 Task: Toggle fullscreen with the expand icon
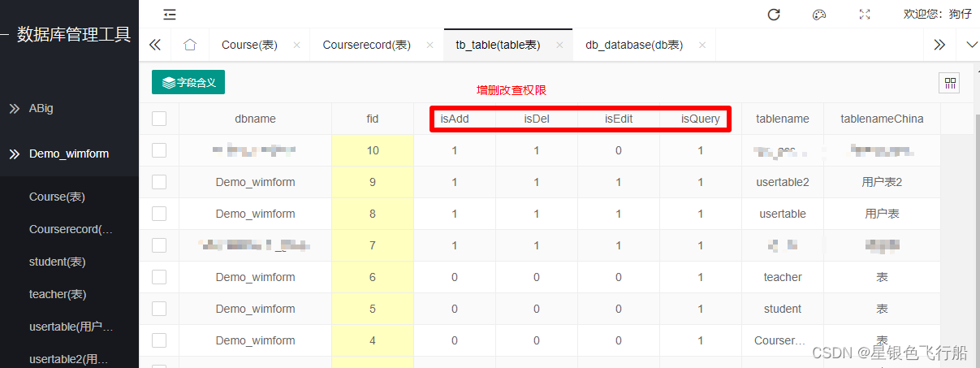tap(865, 14)
